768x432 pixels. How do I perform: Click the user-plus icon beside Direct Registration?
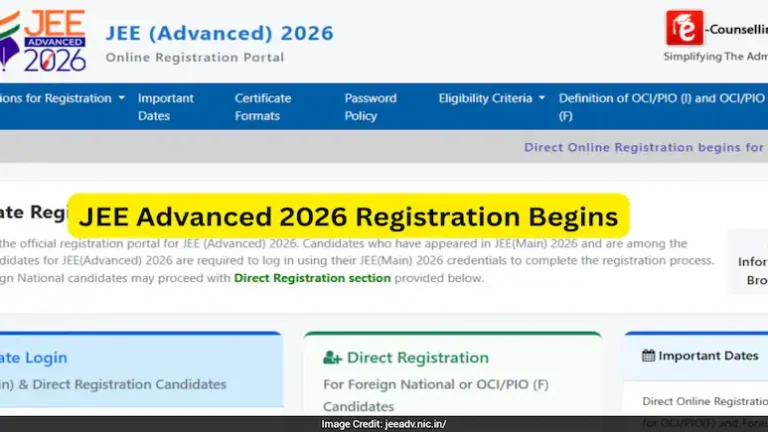[x=332, y=358]
